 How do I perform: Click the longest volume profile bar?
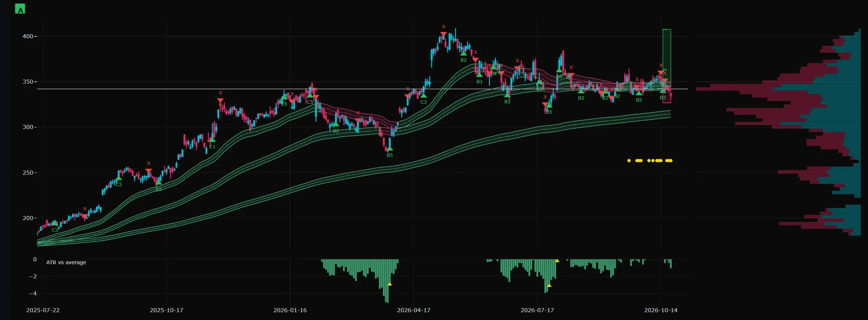778,89
